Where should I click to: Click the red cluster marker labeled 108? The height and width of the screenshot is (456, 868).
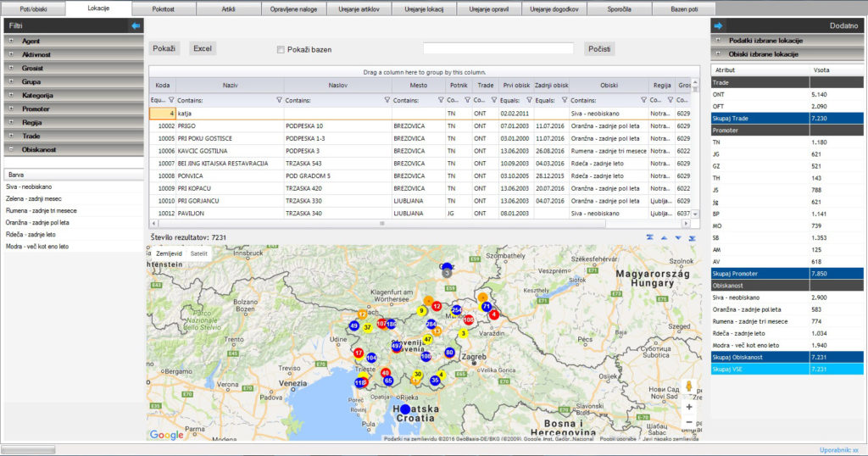pyautogui.click(x=468, y=320)
